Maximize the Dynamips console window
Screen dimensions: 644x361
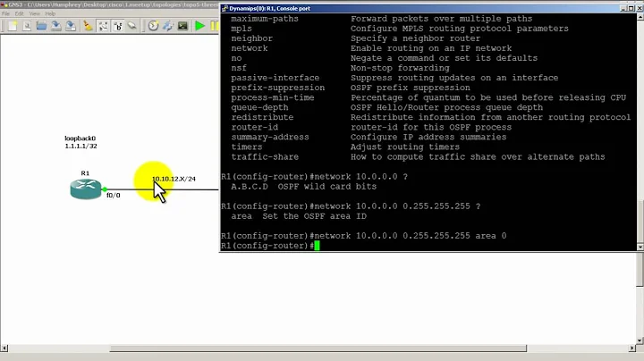click(x=631, y=8)
